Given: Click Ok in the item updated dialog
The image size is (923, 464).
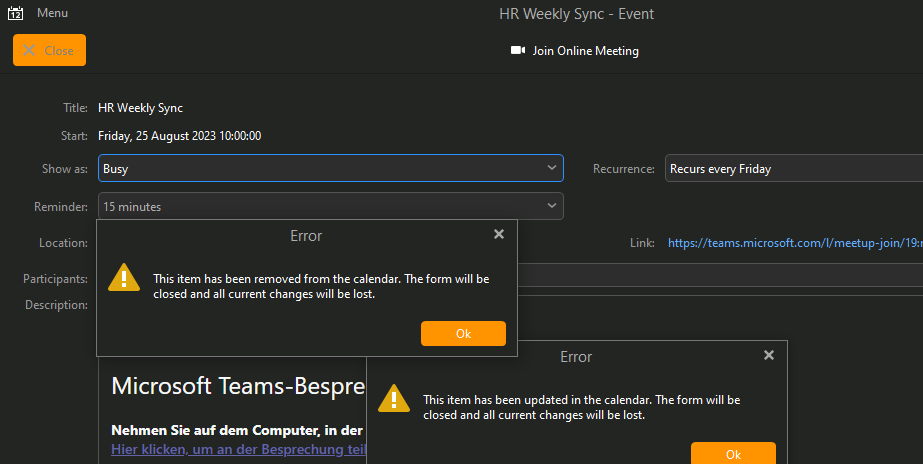Looking at the screenshot, I should (733, 453).
